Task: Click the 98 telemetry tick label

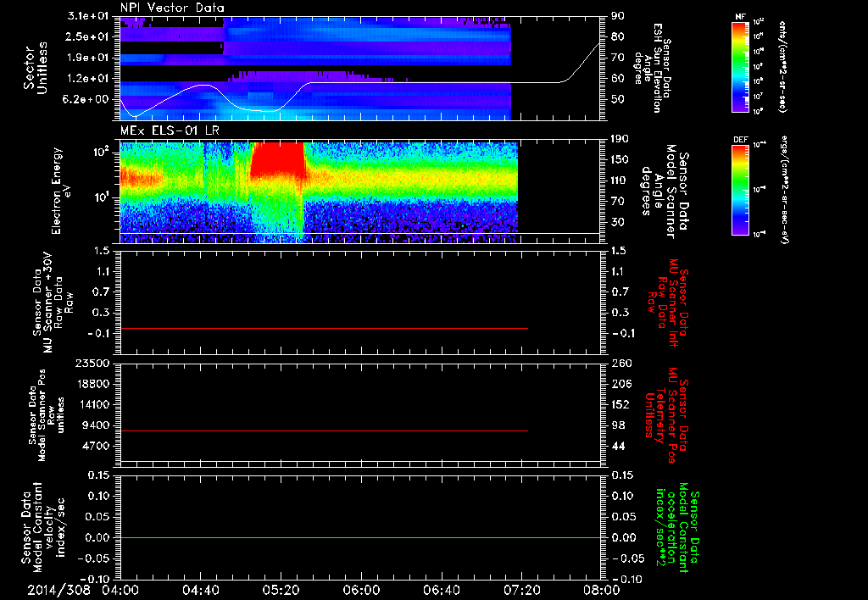Action: tap(618, 425)
